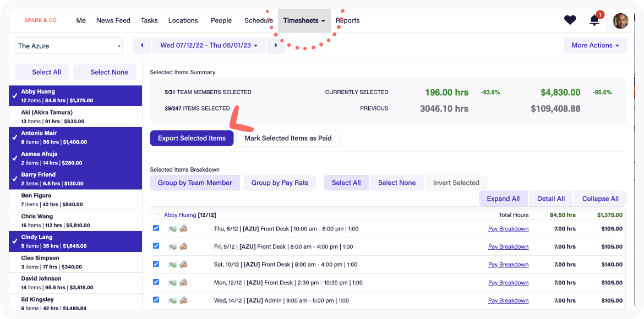Uncheck the Sat 10/12 Front Desk entry

pyautogui.click(x=156, y=264)
